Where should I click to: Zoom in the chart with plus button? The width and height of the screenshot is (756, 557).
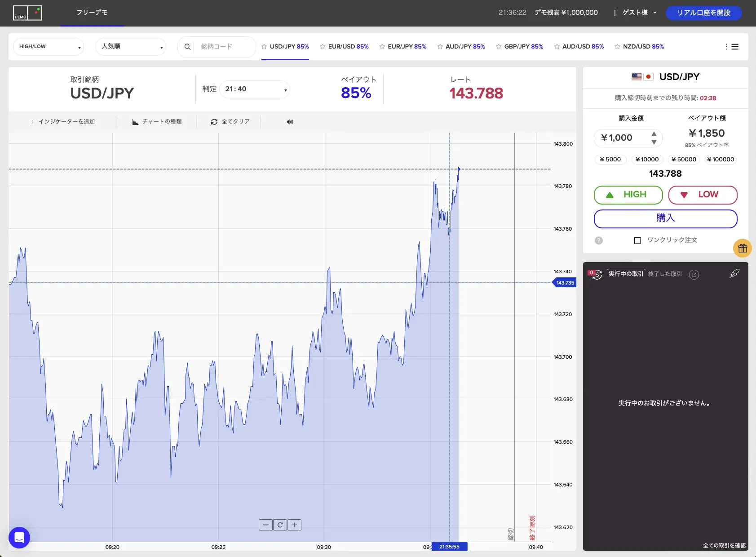(x=294, y=525)
